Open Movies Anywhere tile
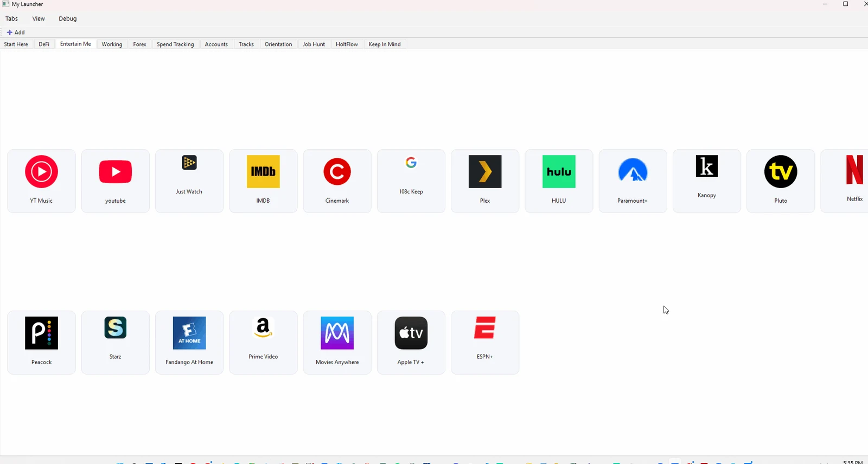The width and height of the screenshot is (868, 464). pos(337,343)
